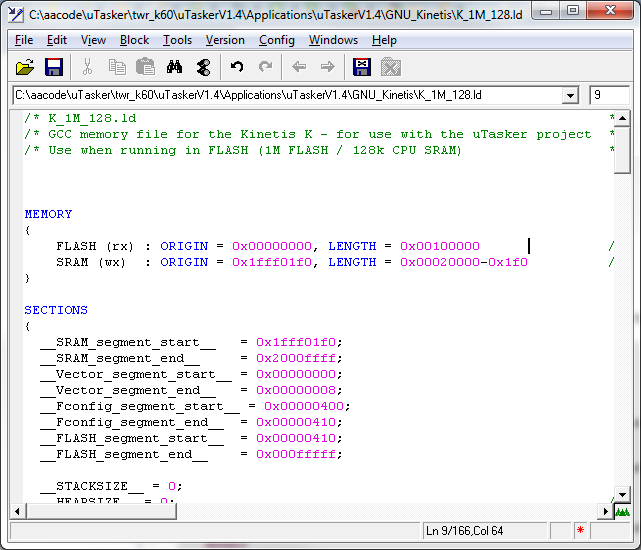Click FLASH length value 0x00100000
Screen dimensions: 641x550
click(440, 246)
